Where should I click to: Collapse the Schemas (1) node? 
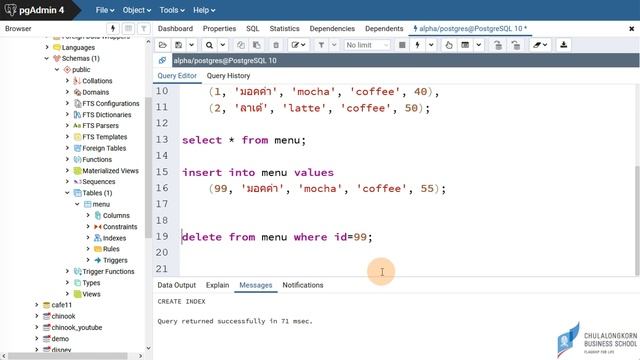pos(47,58)
